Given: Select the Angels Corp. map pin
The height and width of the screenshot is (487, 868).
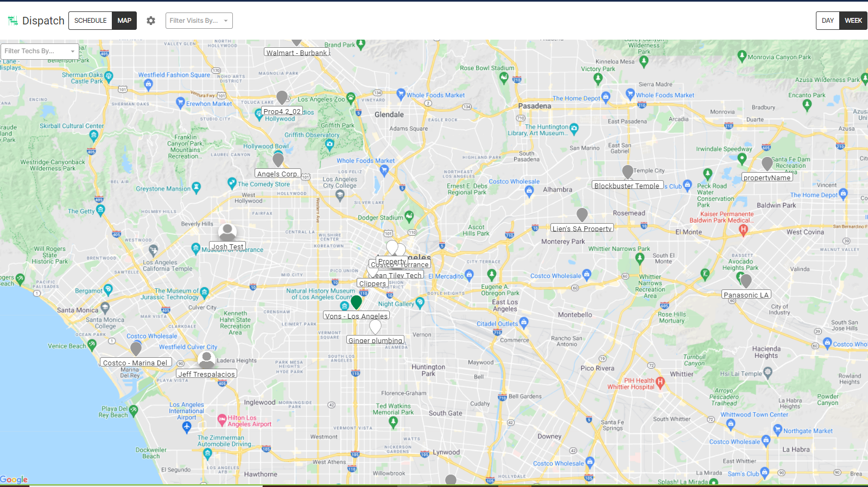Looking at the screenshot, I should (x=278, y=160).
